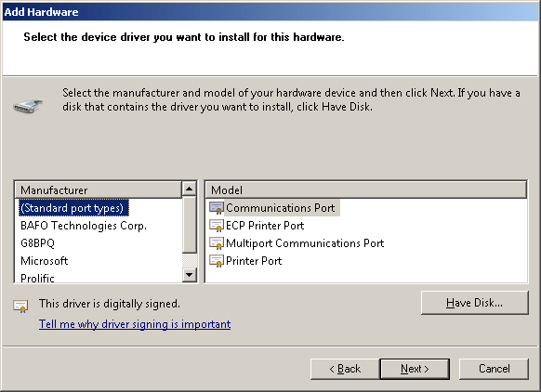Choose G8BPQ in the manufacturer list

37,243
